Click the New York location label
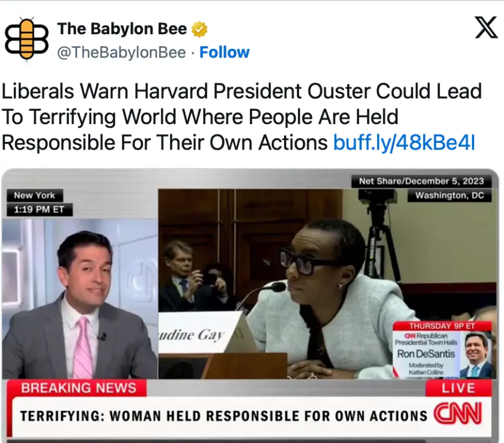The height and width of the screenshot is (443, 504). pyautogui.click(x=35, y=195)
